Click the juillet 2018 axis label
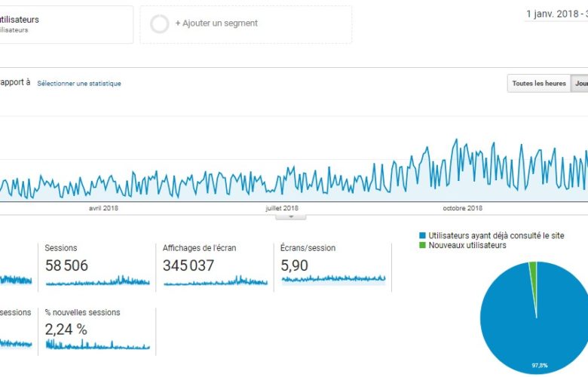Image resolution: width=588 pixels, height=377 pixels. (282, 208)
